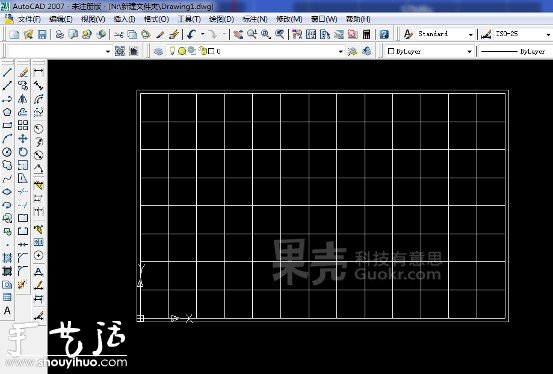Select the Arc tool
The height and width of the screenshot is (374, 553).
pyautogui.click(x=7, y=139)
